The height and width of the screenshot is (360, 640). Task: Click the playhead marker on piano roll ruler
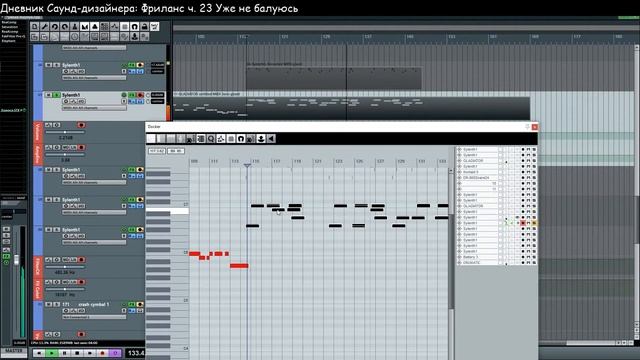click(x=247, y=165)
